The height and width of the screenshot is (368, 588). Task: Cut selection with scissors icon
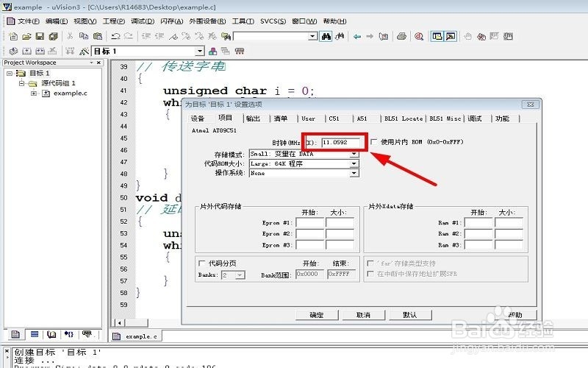[x=70, y=36]
